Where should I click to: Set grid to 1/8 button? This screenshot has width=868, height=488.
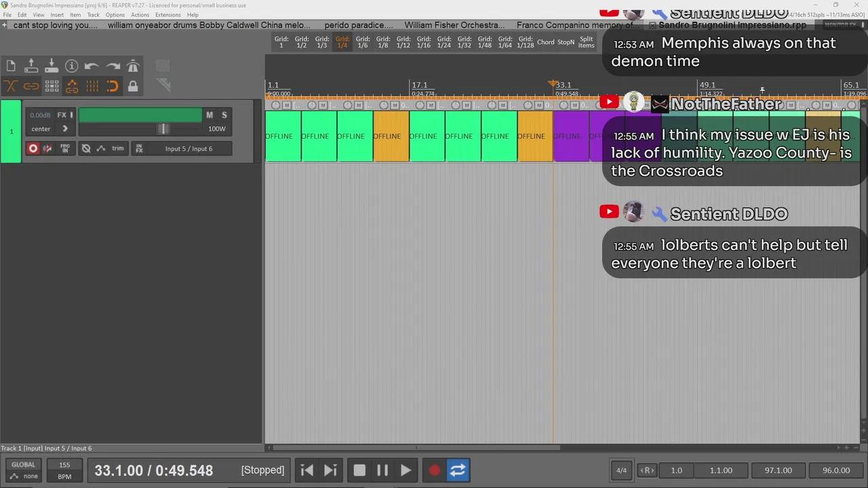tap(383, 42)
